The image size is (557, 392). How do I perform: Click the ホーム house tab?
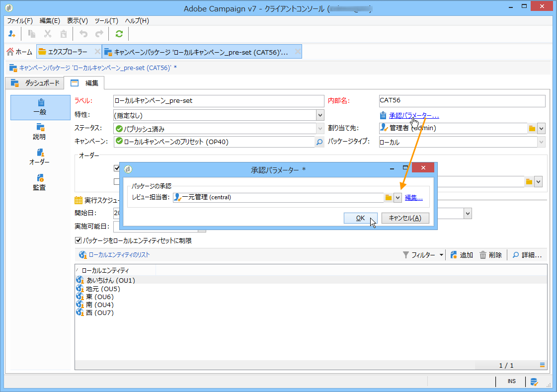19,52
